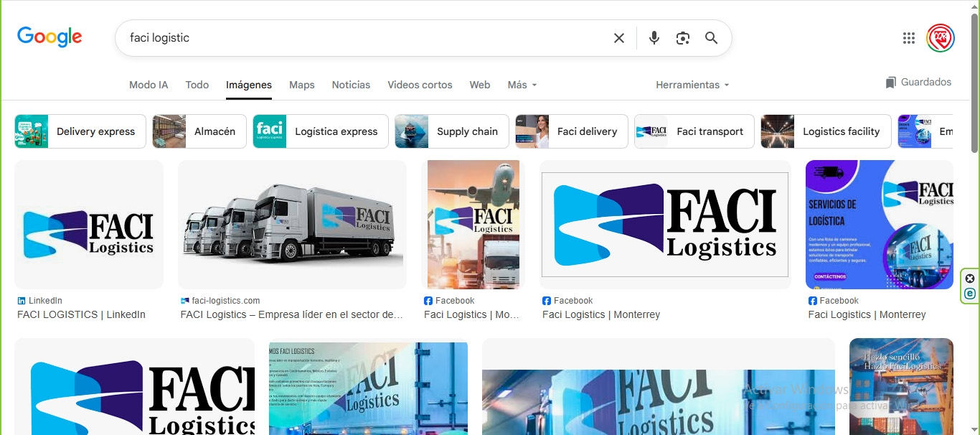
Task: Run the search with the magnifier icon
Action: pos(711,38)
